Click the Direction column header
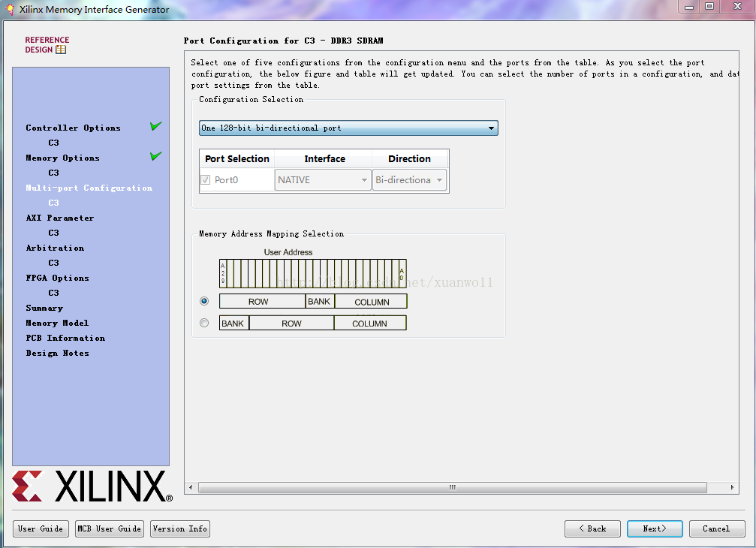 click(409, 158)
